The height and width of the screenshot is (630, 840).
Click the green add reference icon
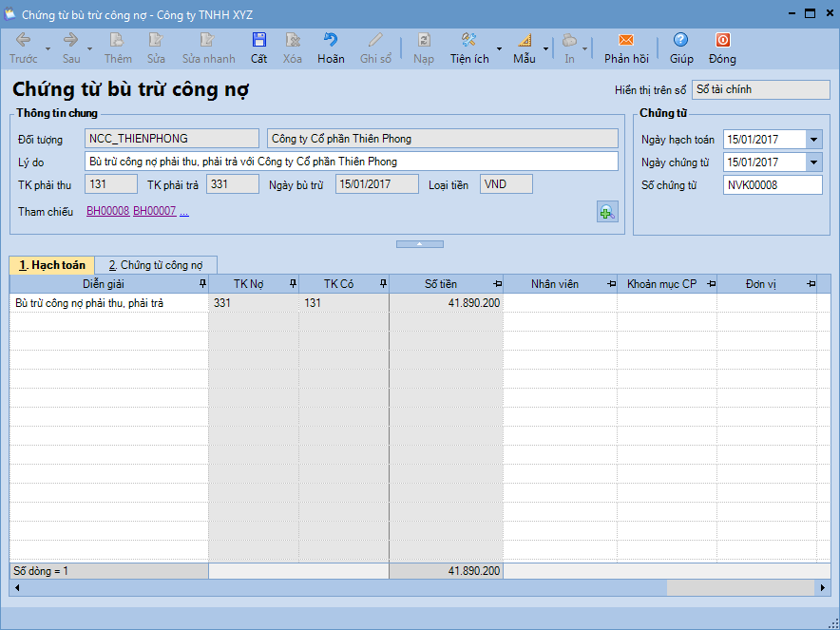click(607, 212)
